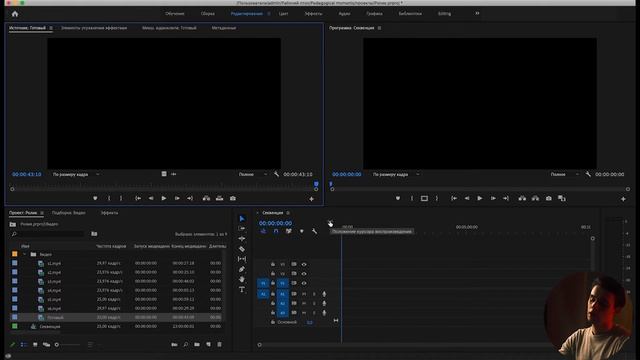Play the Source monitor clip
Viewport: 640px width, 360px height.
coord(164,198)
